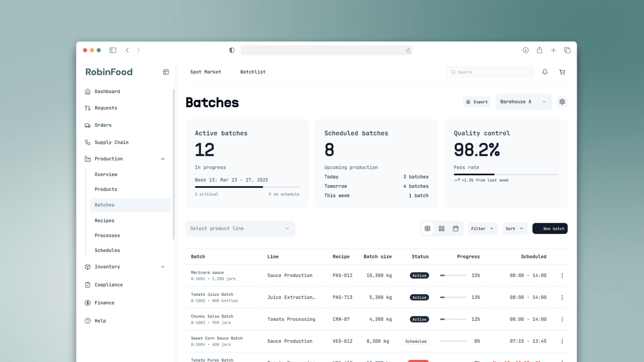
Task: Open options menu for Chunky Salsa Batch
Action: 562,319
